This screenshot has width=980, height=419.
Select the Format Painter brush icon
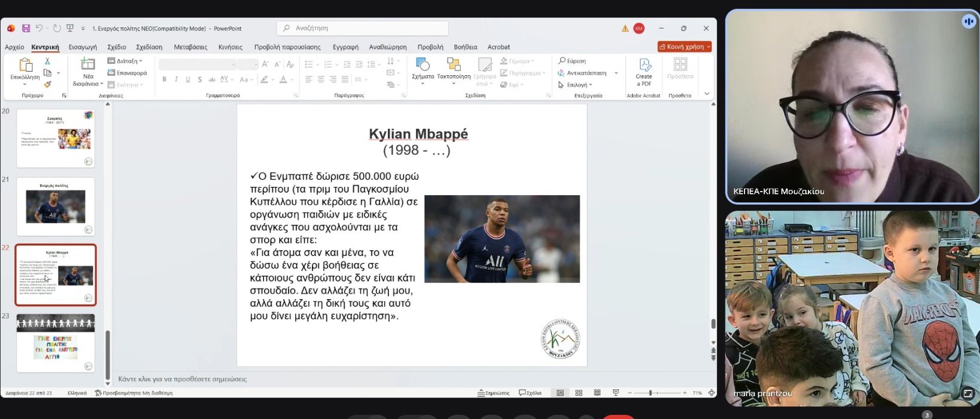47,84
